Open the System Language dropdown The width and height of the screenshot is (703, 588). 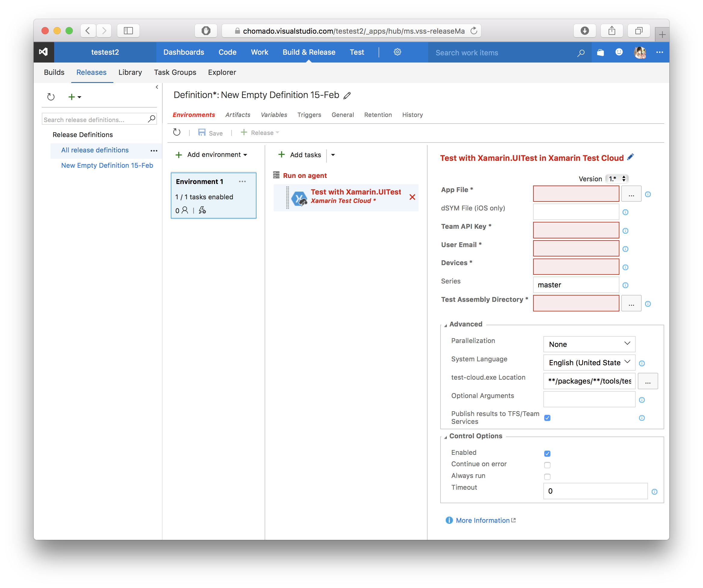[589, 363]
